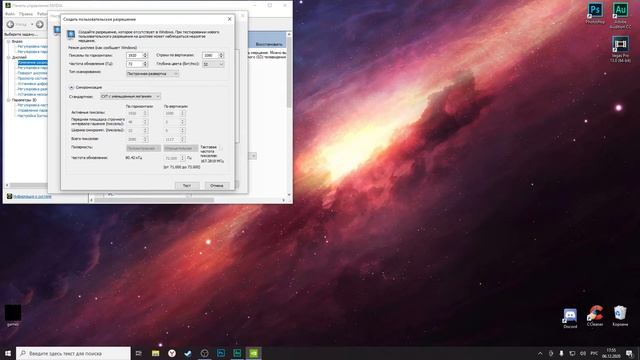Open Yandex Browser from the taskbar

point(172,353)
